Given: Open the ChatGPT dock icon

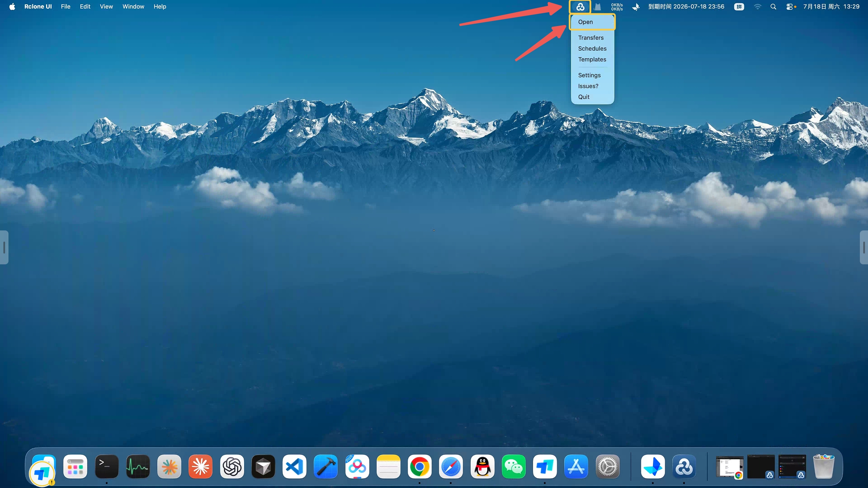Looking at the screenshot, I should pos(232,467).
